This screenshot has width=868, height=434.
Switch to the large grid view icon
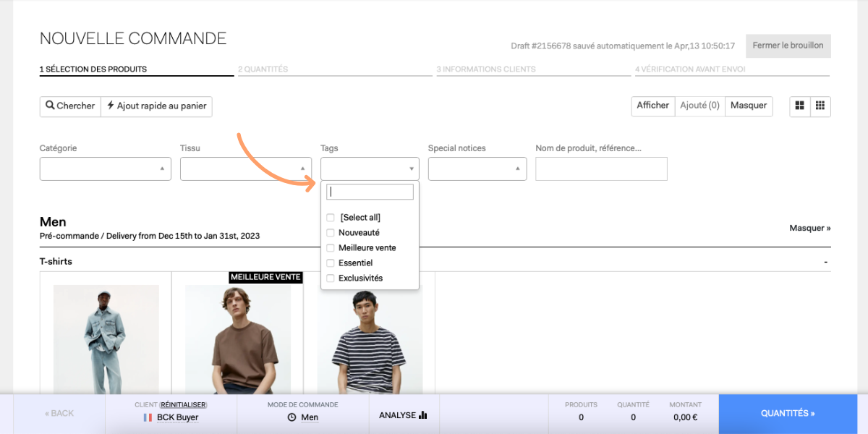click(799, 106)
